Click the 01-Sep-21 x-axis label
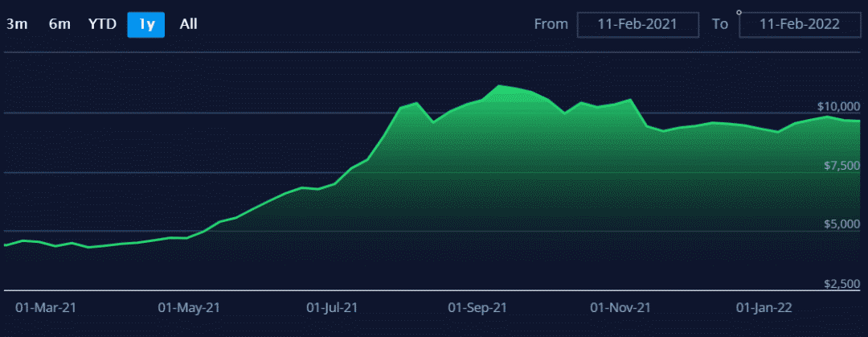The width and height of the screenshot is (868, 337). tap(477, 308)
